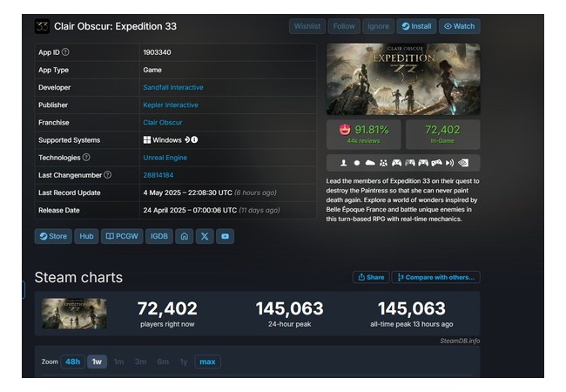
Task: Click the App Type value Game
Action: coord(152,70)
